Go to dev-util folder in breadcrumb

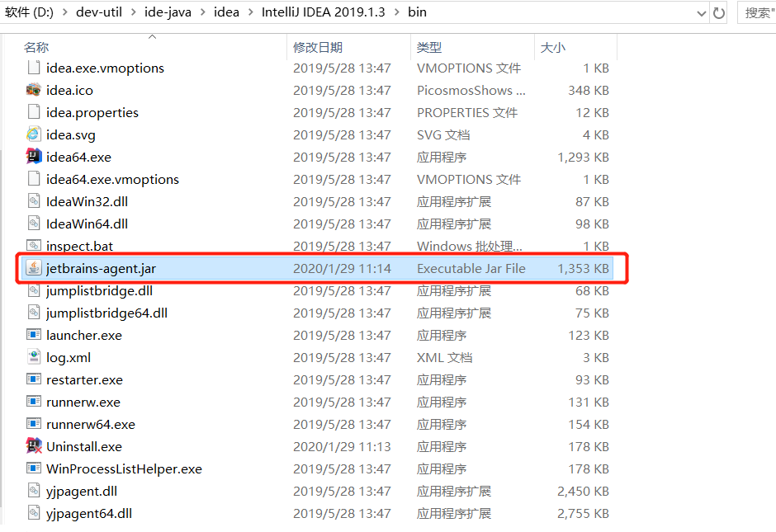99,12
